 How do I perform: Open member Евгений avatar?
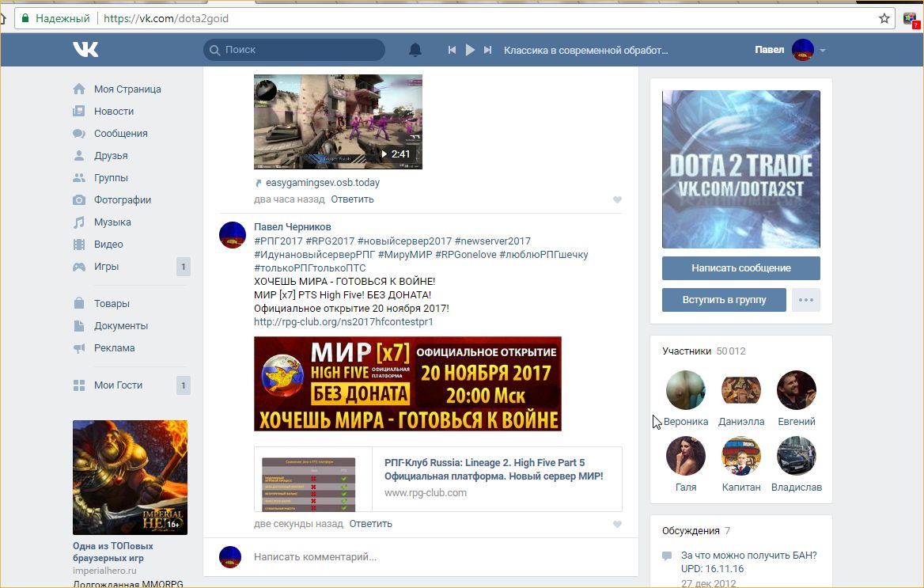797,390
